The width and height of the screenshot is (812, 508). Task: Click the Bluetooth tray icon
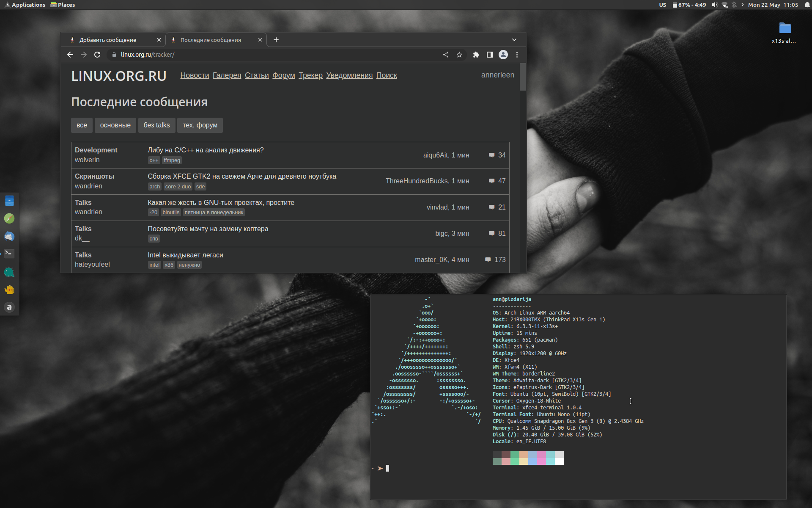tap(734, 5)
